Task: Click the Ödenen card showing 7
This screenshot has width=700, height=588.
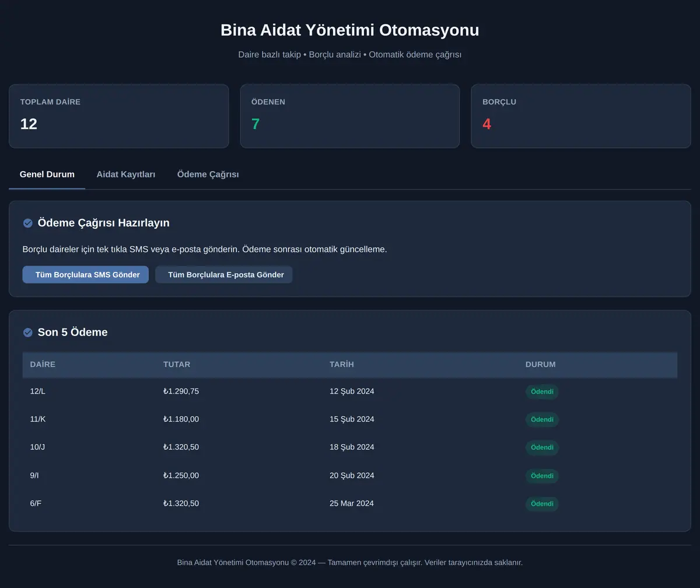Action: click(350, 116)
